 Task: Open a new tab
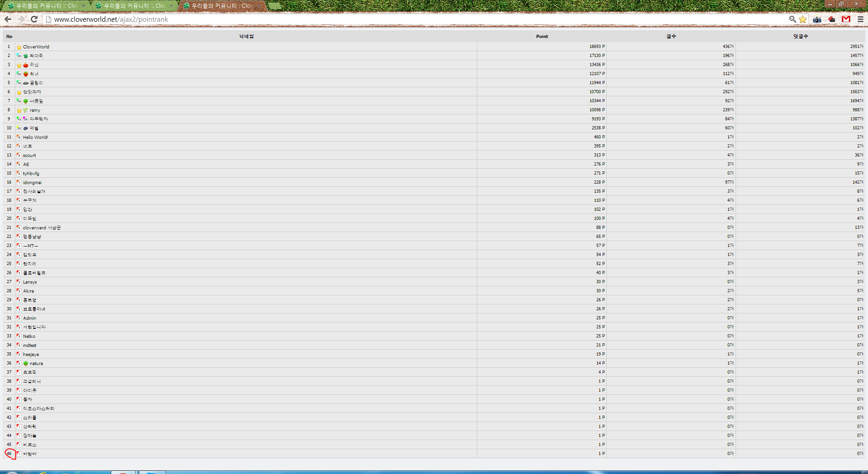pyautogui.click(x=274, y=6)
